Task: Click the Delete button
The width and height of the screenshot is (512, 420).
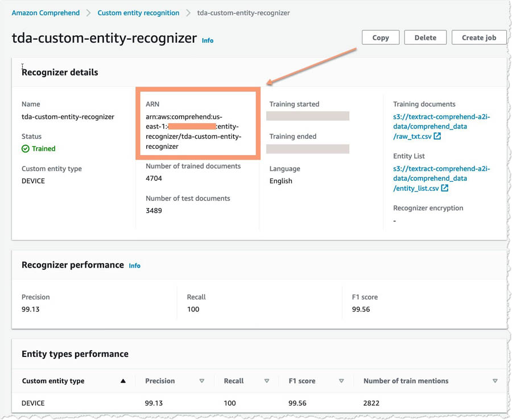Action: click(425, 38)
